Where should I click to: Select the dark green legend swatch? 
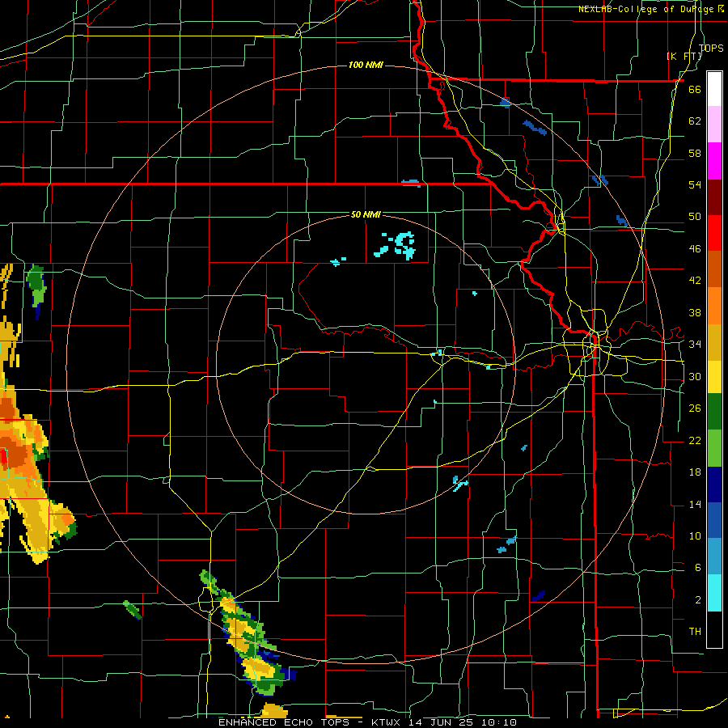pyautogui.click(x=714, y=413)
